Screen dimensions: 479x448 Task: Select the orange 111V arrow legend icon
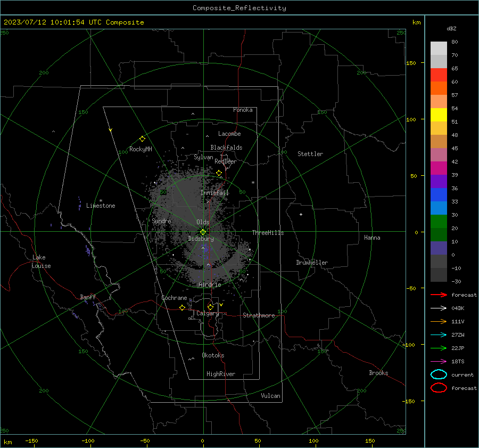click(439, 321)
